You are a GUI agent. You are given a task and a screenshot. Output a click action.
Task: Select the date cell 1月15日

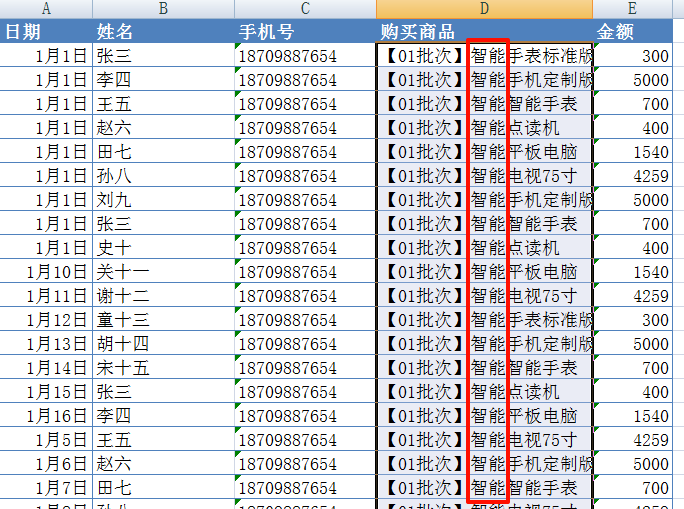[46, 391]
